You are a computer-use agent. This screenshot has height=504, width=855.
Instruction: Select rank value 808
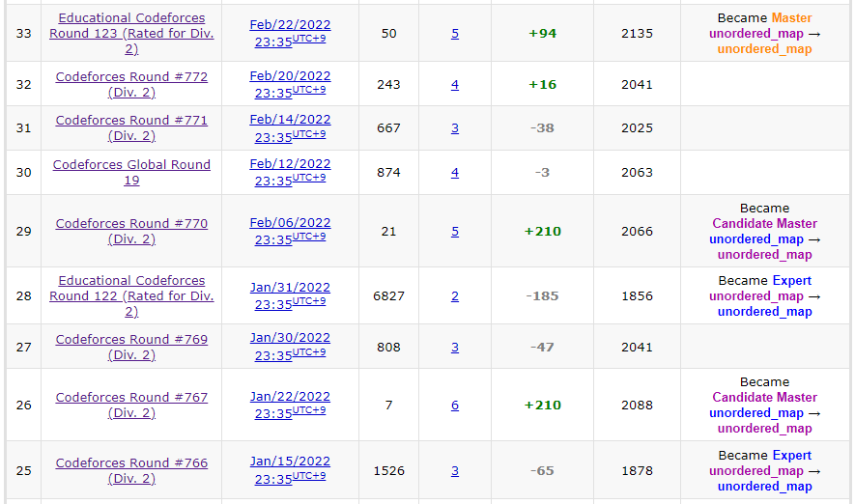click(388, 347)
